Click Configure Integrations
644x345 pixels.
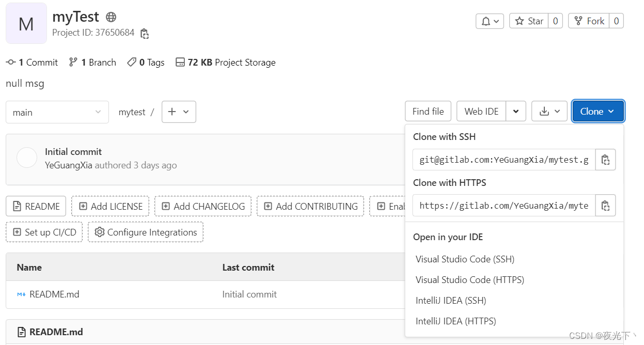146,232
